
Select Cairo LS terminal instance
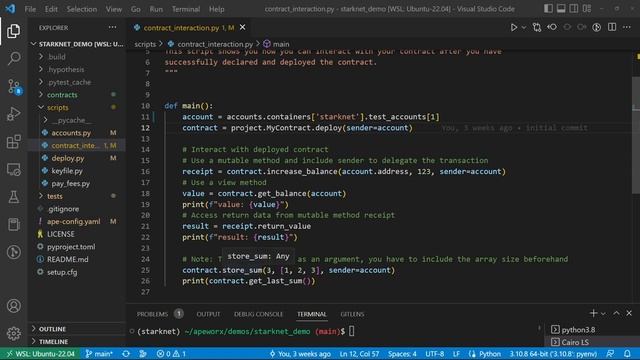pos(592,342)
